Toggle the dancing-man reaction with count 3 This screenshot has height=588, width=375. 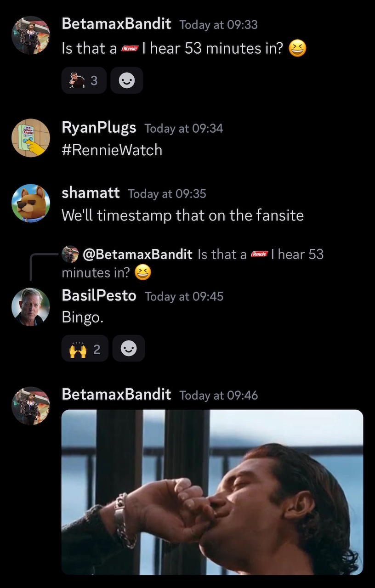[84, 80]
